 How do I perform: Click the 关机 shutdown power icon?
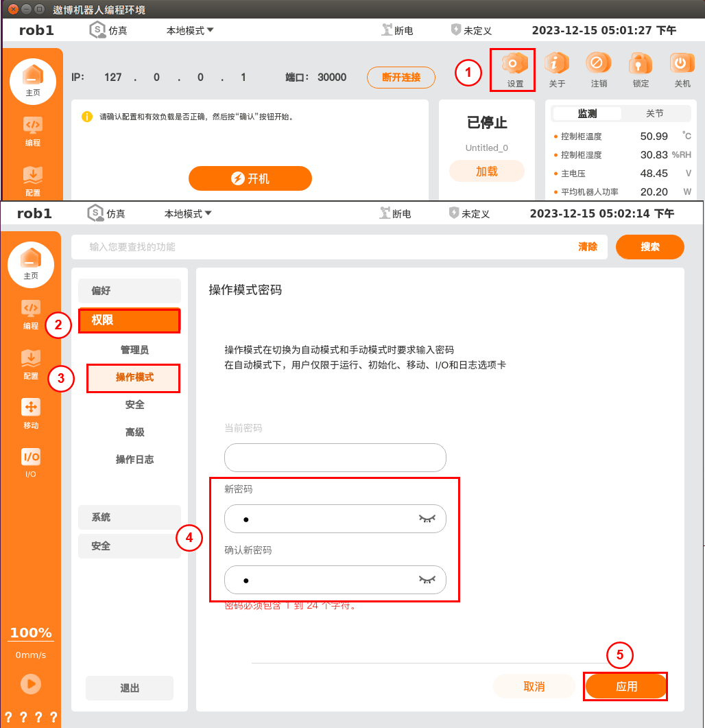point(682,64)
